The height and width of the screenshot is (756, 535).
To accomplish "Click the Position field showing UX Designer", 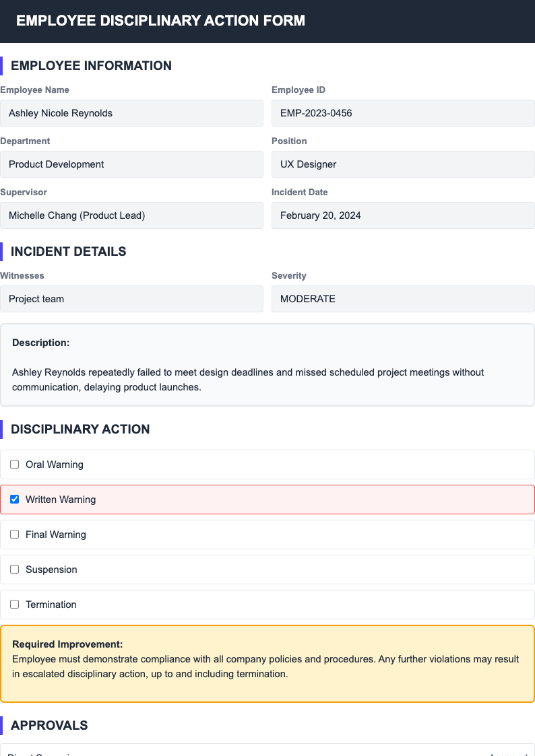I will (402, 164).
